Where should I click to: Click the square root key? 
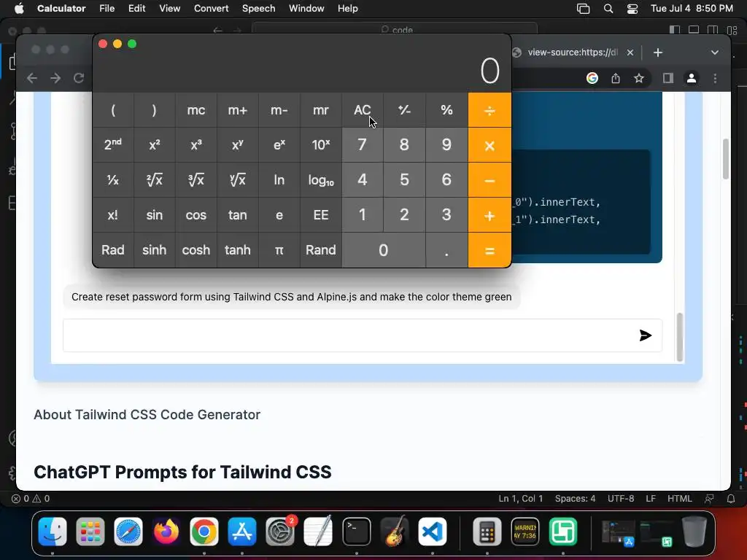[x=155, y=180]
